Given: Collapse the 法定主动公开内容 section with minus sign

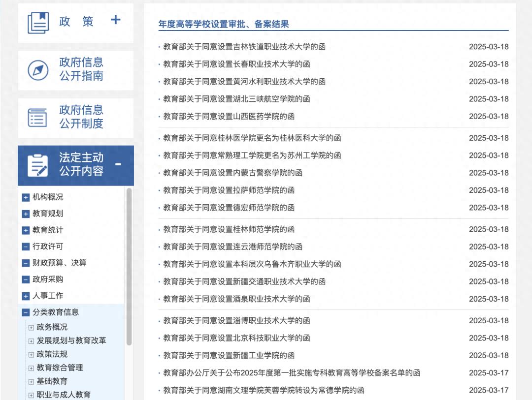Looking at the screenshot, I should click(x=118, y=164).
